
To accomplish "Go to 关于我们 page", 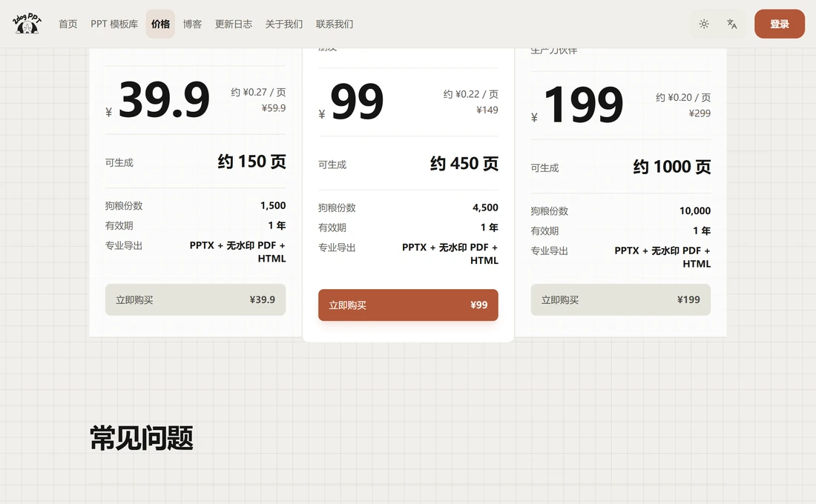I will 283,24.
